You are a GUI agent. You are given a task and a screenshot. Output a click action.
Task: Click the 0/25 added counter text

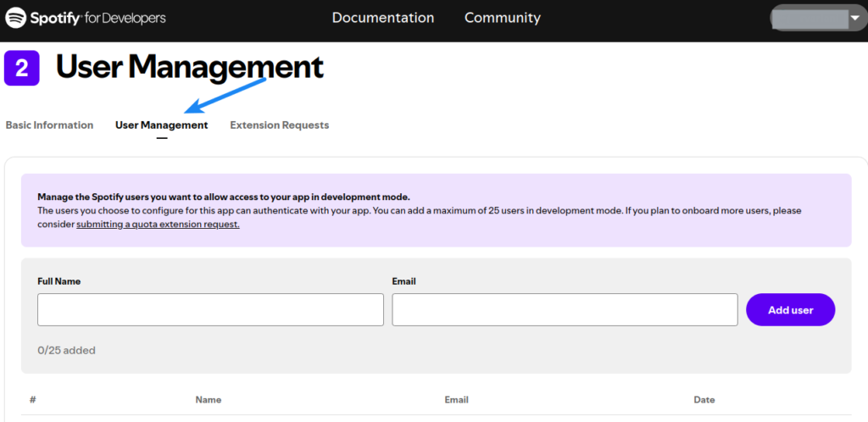pyautogui.click(x=66, y=350)
